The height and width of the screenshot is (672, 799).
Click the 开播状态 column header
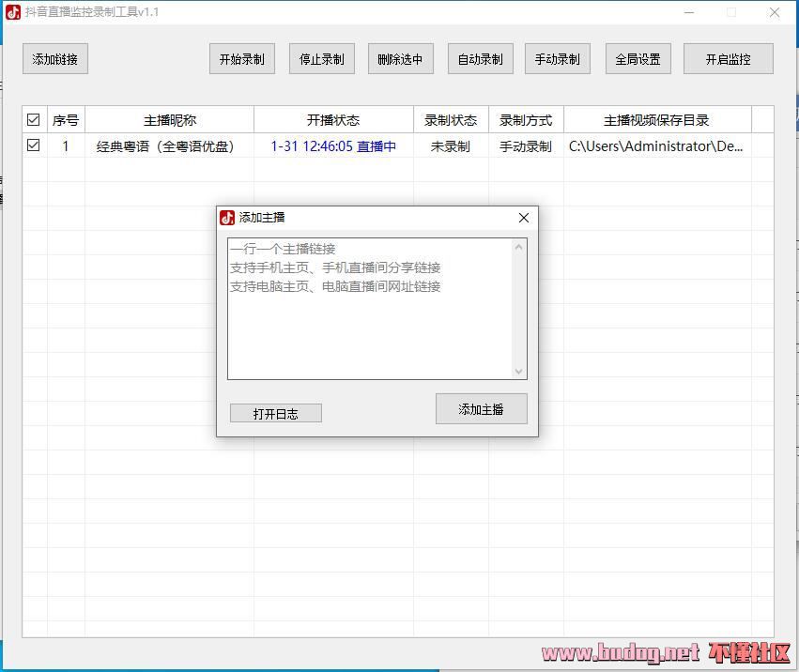(333, 120)
